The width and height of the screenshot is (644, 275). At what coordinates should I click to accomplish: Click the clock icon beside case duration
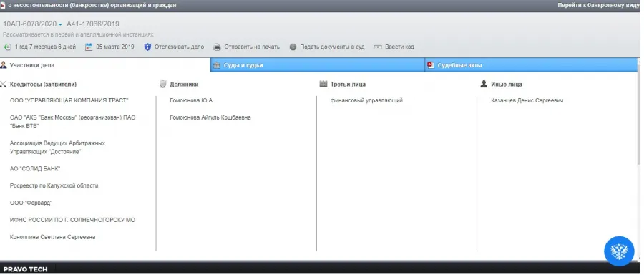tap(7, 47)
